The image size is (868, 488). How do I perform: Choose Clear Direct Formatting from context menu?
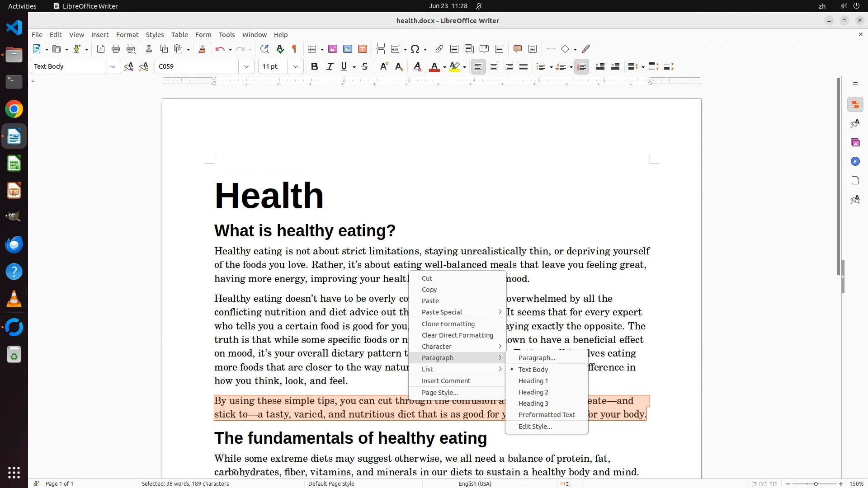457,335
